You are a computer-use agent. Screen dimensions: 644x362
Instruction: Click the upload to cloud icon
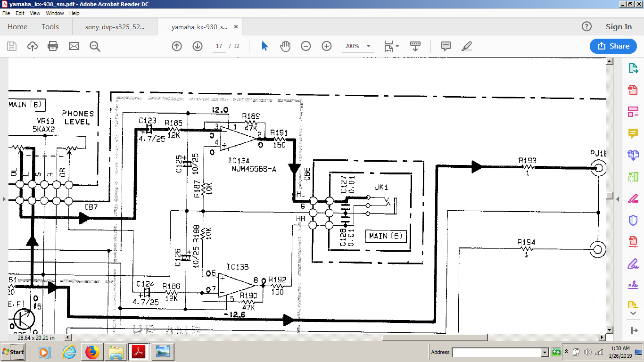tap(33, 46)
